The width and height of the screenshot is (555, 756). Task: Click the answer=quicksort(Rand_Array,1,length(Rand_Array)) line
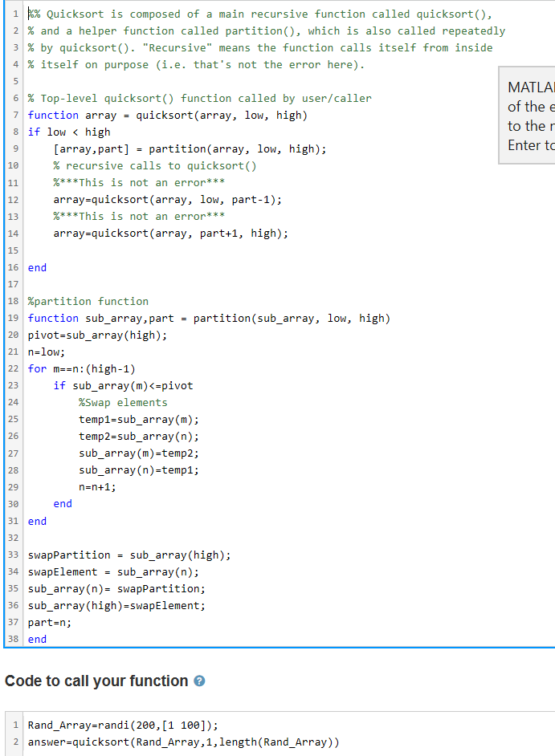coord(183,742)
